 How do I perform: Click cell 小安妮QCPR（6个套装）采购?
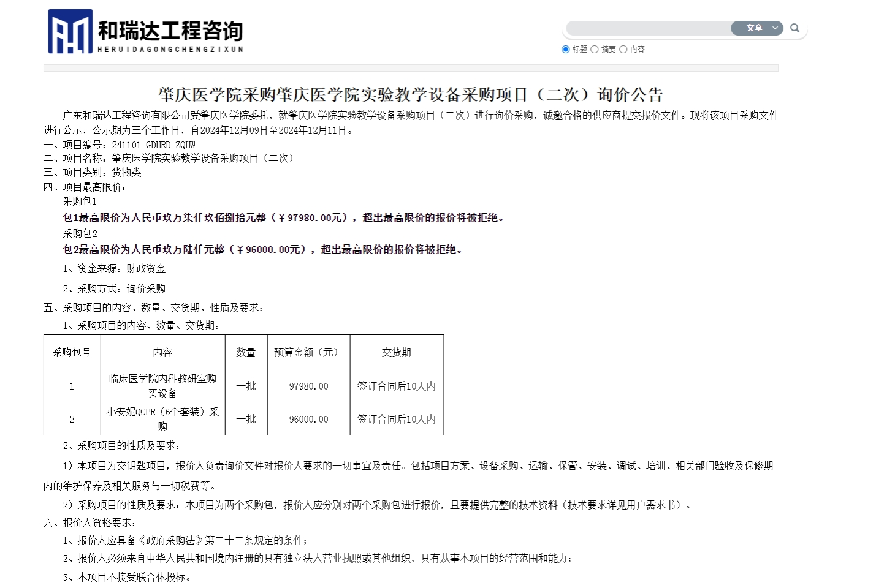(163, 419)
